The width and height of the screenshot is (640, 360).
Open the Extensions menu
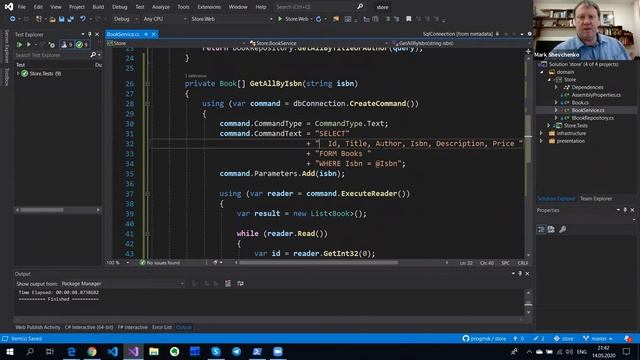[209, 7]
